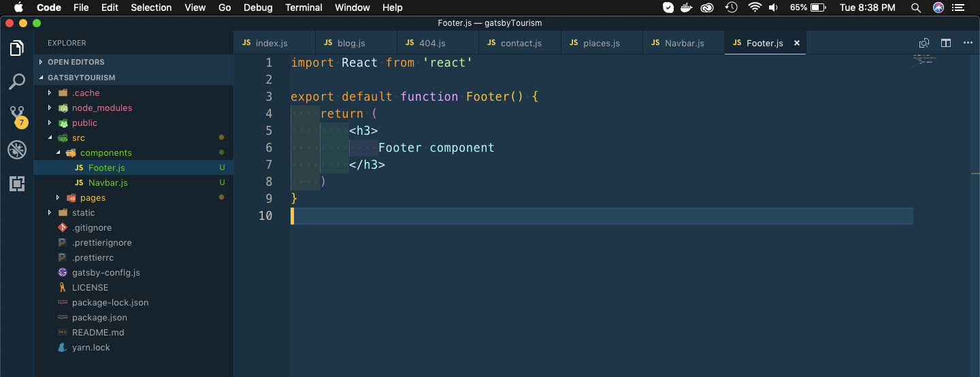
Task: Click the battery status indicator
Action: (808, 7)
